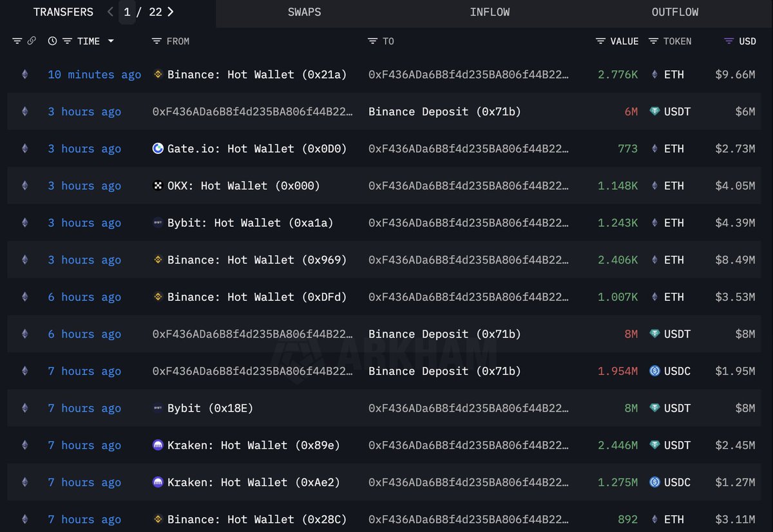Open the TOKEN column filter

click(x=653, y=41)
